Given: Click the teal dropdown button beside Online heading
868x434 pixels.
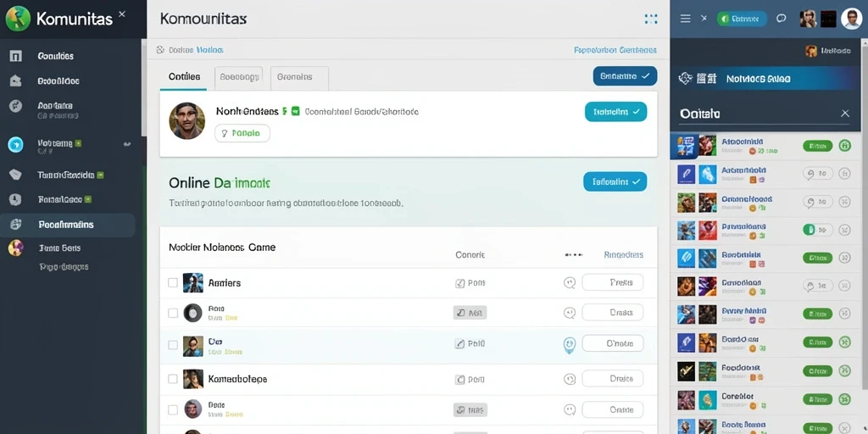Looking at the screenshot, I should (615, 181).
